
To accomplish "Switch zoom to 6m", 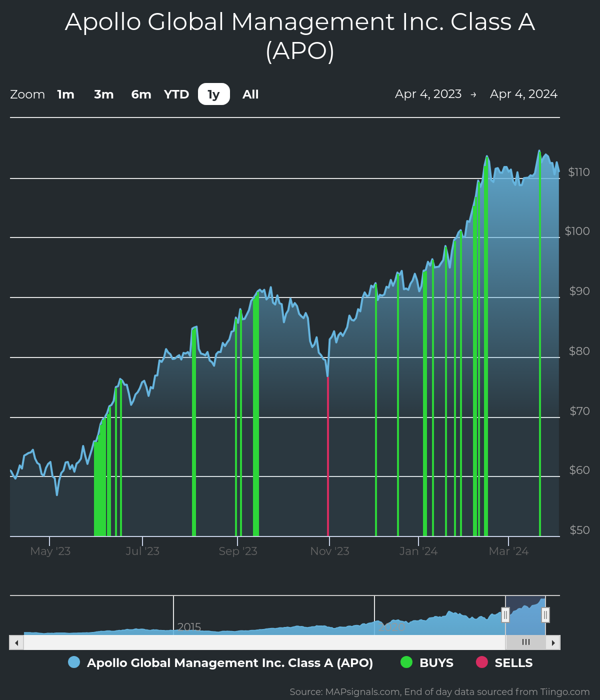I will [x=141, y=94].
